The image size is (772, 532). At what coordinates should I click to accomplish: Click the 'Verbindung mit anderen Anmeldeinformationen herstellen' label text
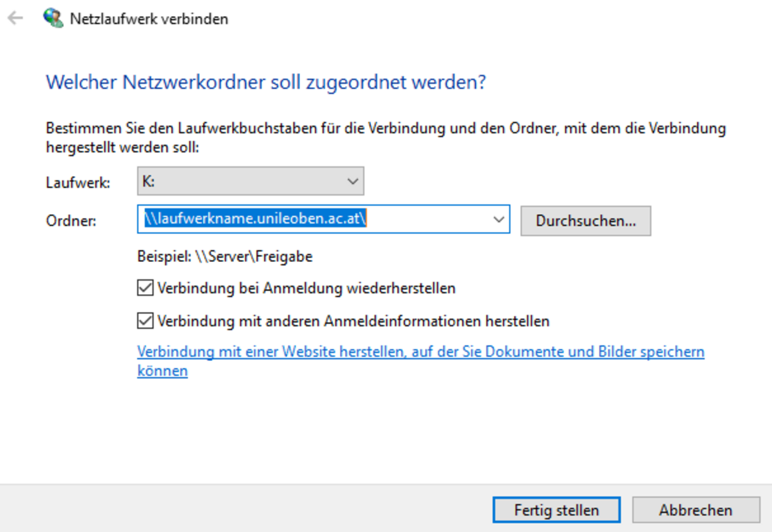[x=353, y=321]
